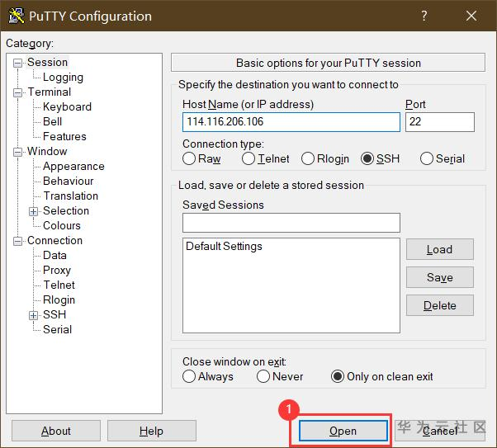Open the Behaviour settings category
Image resolution: width=497 pixels, height=448 pixels.
coord(69,181)
